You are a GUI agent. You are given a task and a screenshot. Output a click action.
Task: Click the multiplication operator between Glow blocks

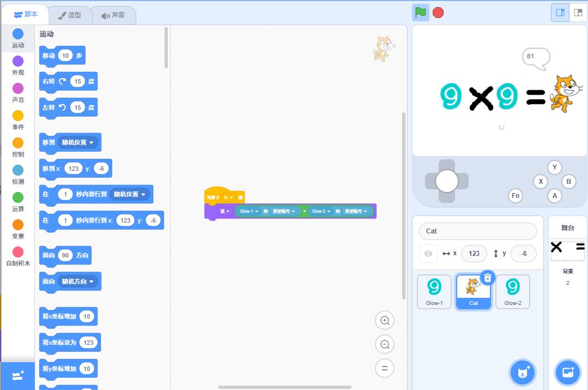tap(305, 211)
